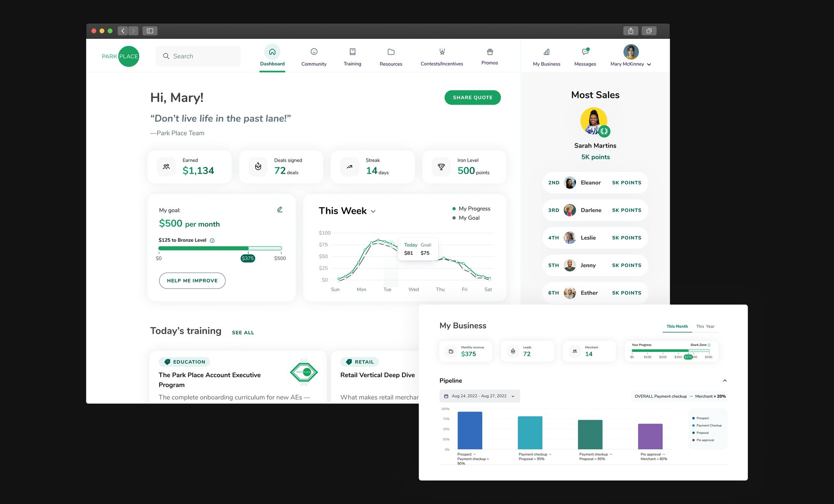Select Jenny's 5TH place leaderboard row
The width and height of the screenshot is (834, 504).
tap(595, 265)
